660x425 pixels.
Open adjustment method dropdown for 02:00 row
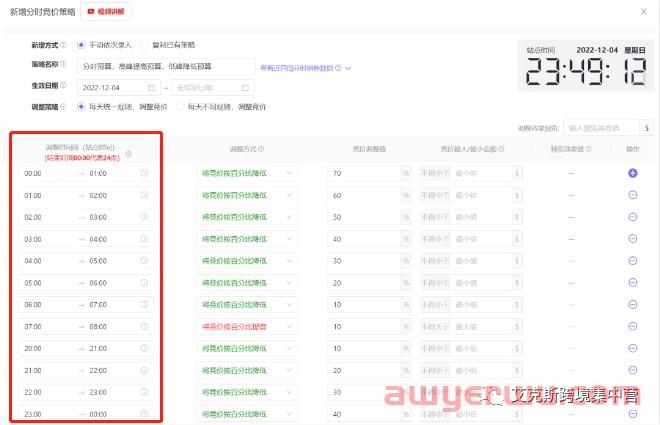(x=247, y=217)
